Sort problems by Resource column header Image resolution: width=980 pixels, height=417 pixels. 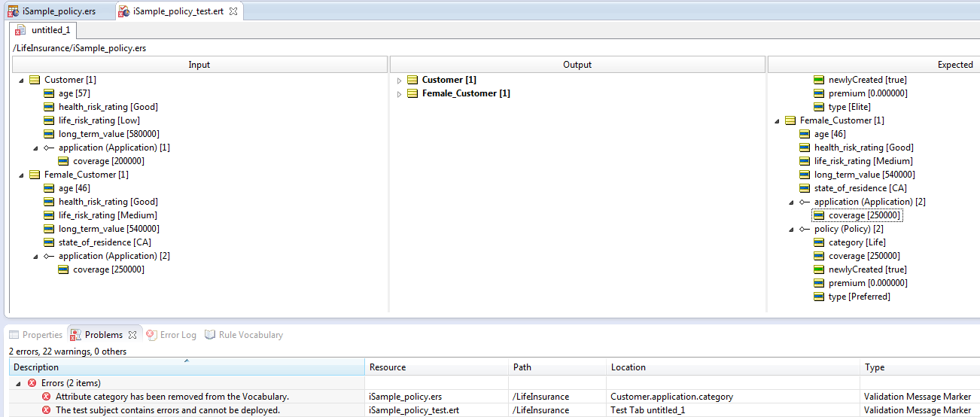(437, 367)
